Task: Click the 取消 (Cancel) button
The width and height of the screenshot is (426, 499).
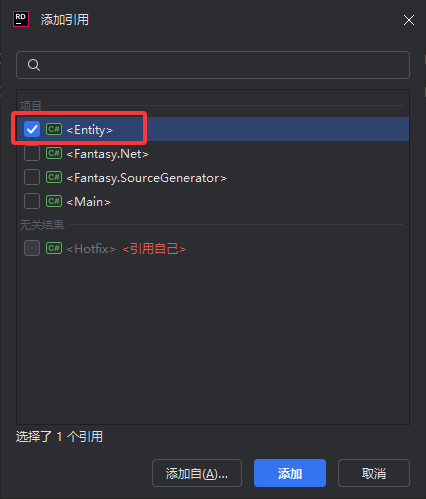Action: click(374, 473)
